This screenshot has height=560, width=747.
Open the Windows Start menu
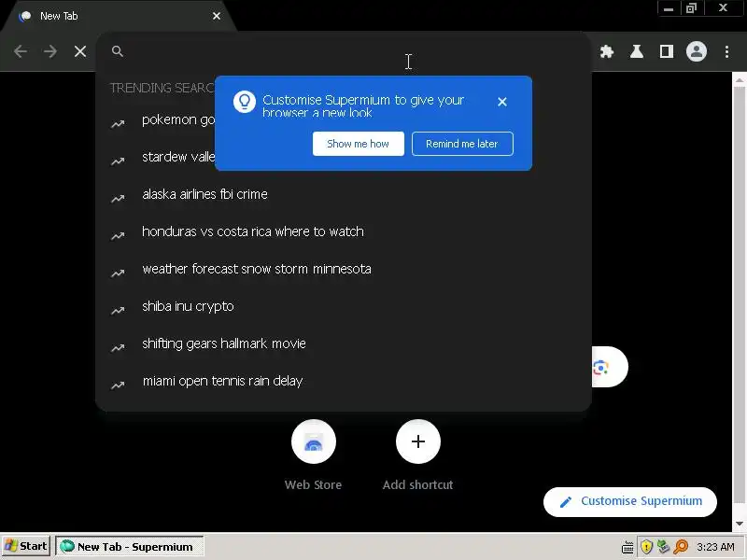(26, 546)
